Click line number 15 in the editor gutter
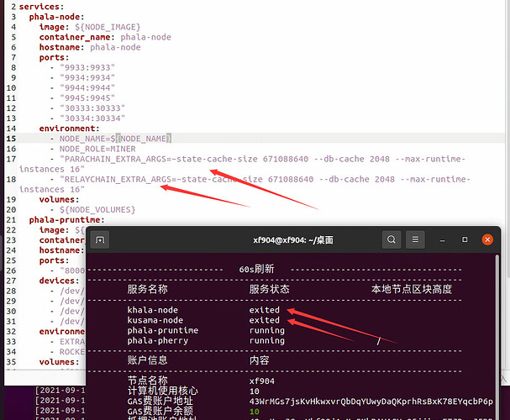The height and width of the screenshot is (420, 510). click(x=11, y=138)
